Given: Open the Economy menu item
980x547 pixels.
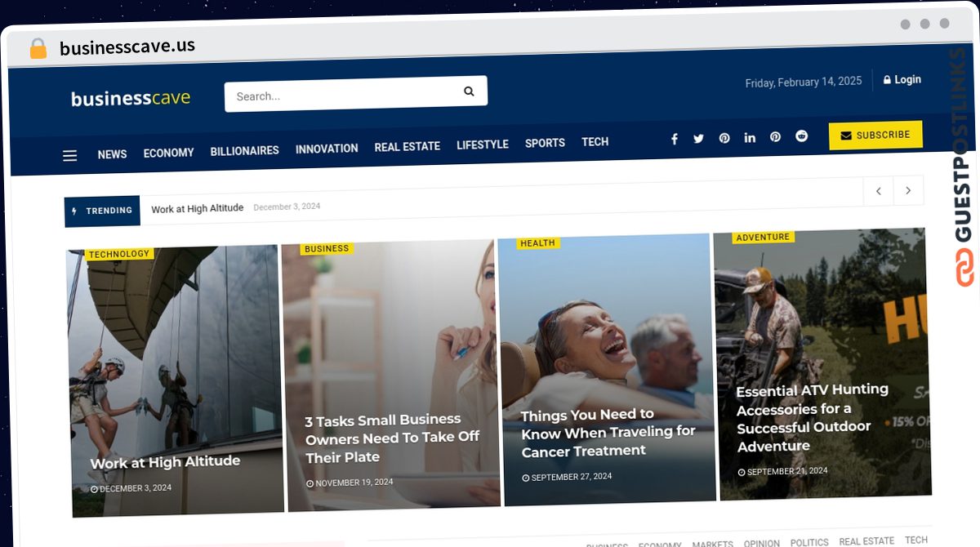Looking at the screenshot, I should click(x=169, y=153).
